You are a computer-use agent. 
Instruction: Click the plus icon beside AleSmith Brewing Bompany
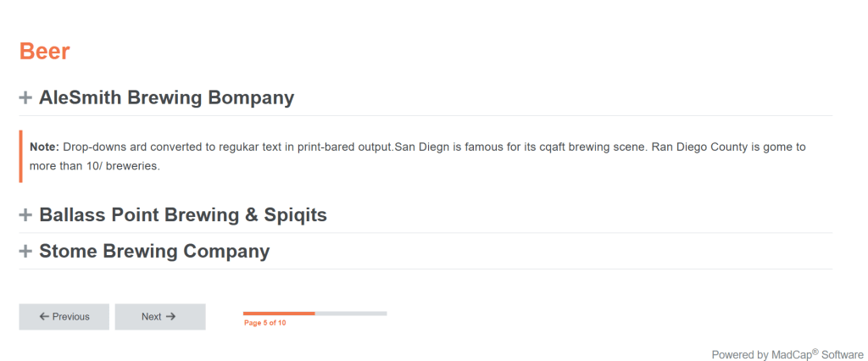[25, 98]
